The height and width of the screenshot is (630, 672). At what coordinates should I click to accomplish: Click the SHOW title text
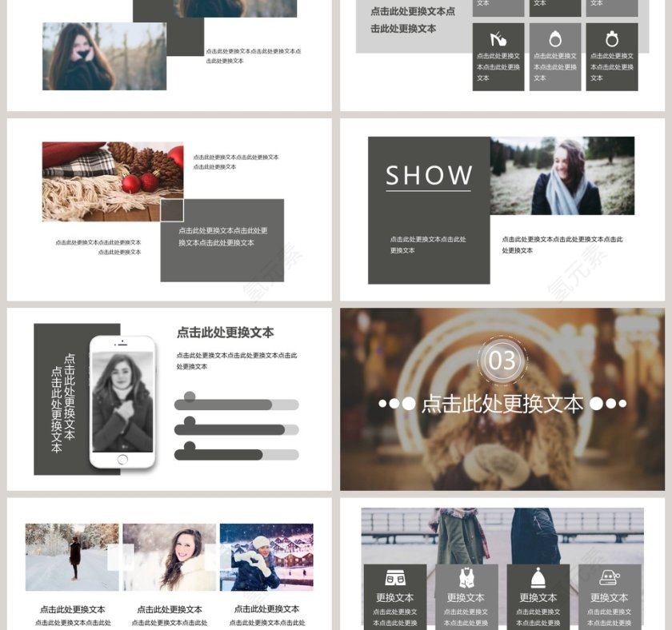pyautogui.click(x=429, y=176)
